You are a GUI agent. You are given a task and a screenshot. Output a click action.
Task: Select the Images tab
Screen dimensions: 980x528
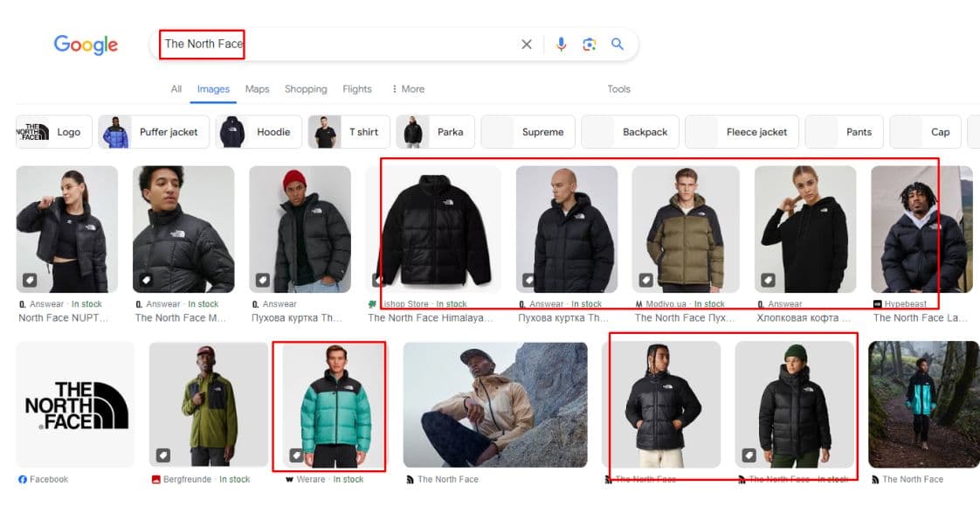(x=213, y=89)
